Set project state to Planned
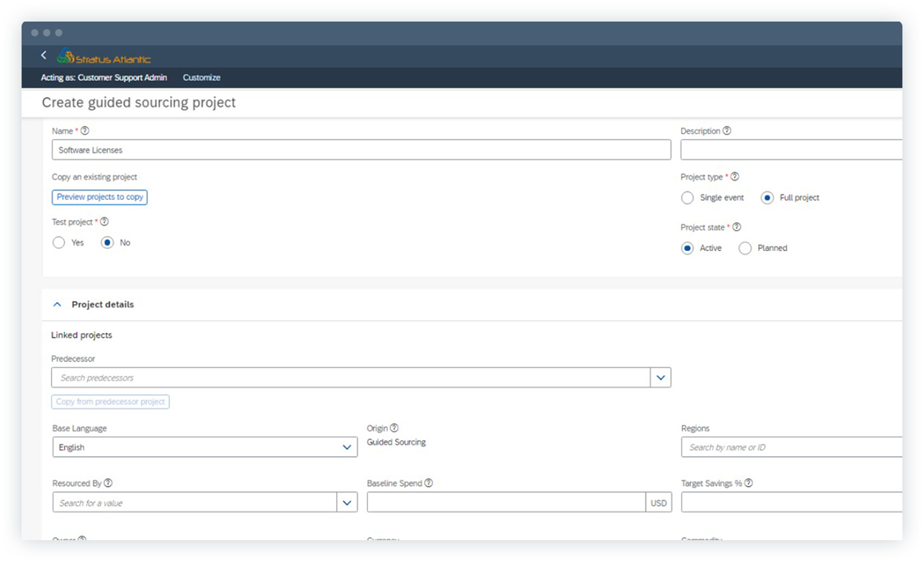The height and width of the screenshot is (561, 924). pos(745,247)
